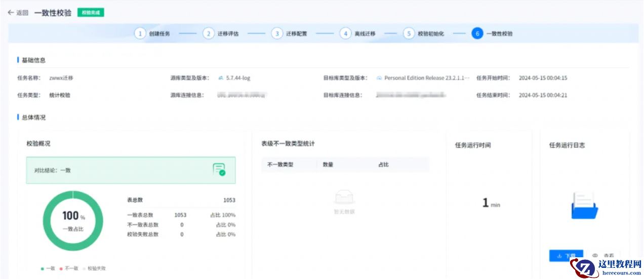The image size is (644, 279).
Task: Click the MySQL source database version icon
Action: tap(221, 78)
